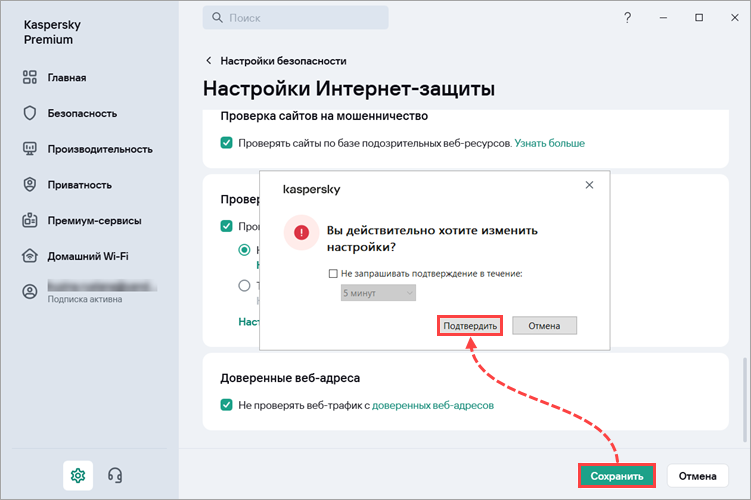Toggle the checkbox under the partially hidden Провер heading
This screenshot has width=751, height=500.
coord(227,226)
